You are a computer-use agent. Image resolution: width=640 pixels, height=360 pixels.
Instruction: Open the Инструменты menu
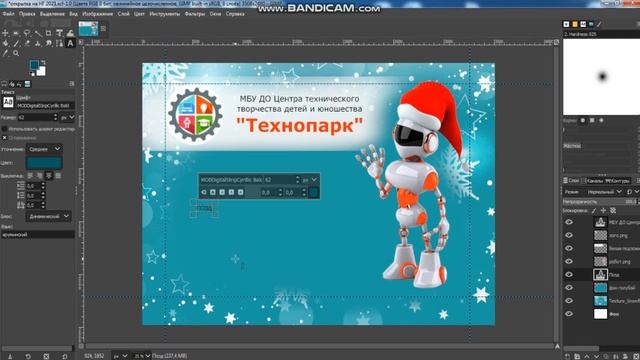pyautogui.click(x=164, y=14)
